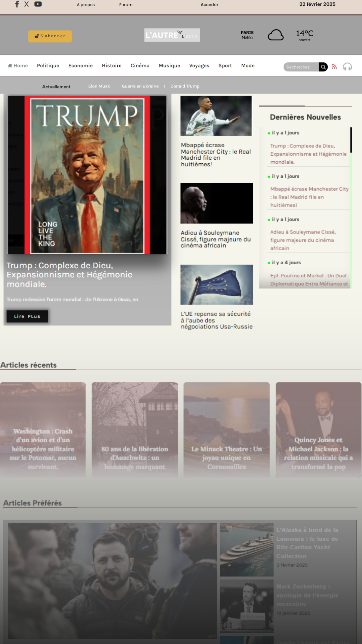Open middle-column Mbappé écrase Manchester City headline
362x644 pixels.
pyautogui.click(x=216, y=155)
